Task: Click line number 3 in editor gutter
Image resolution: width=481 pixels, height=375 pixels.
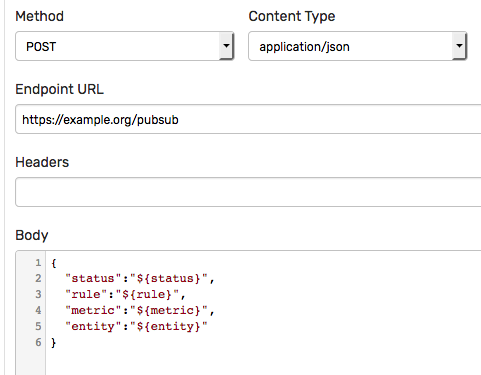Action: click(x=38, y=294)
